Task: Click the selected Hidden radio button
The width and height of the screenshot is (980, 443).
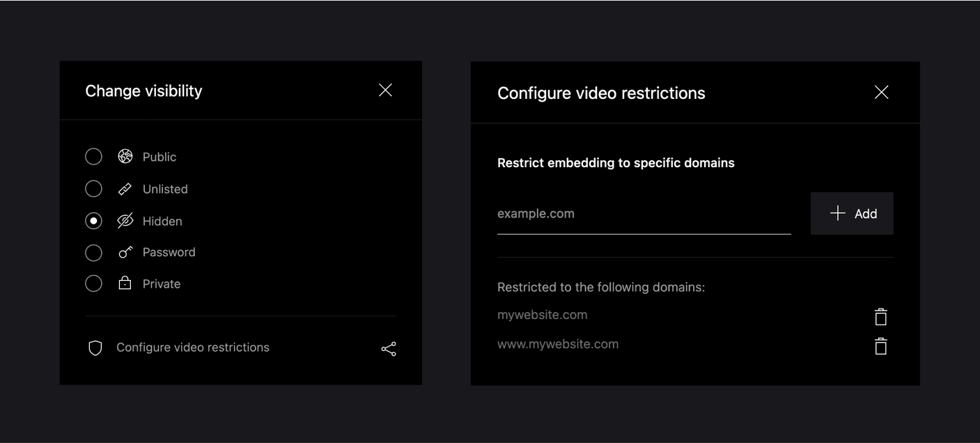Action: [93, 221]
